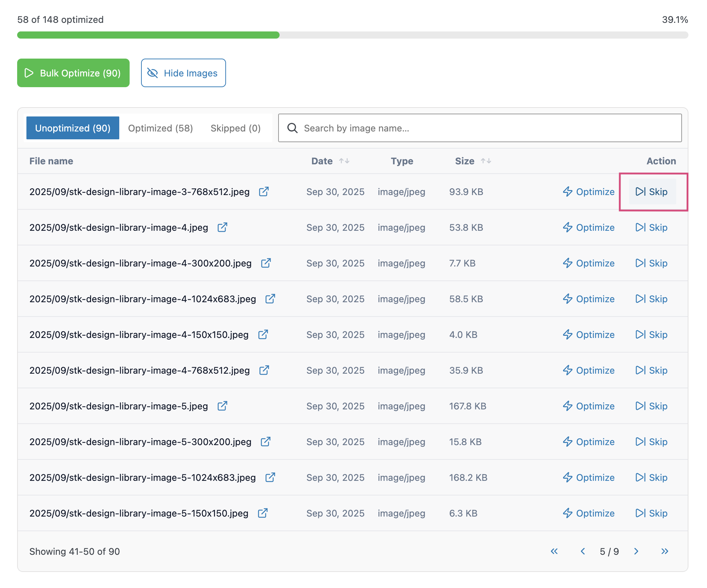Open external link for image-5-300x200.jpeg
Viewport: 707px width, 588px height.
265,442
